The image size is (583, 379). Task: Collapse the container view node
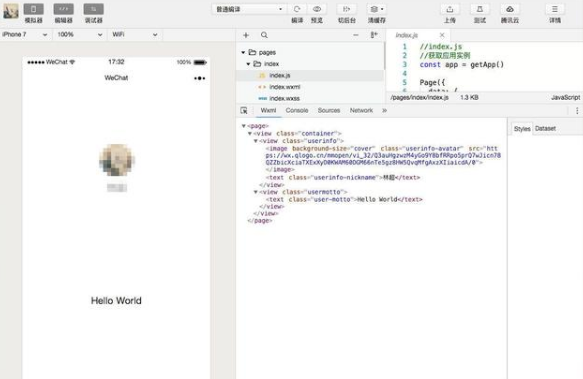[250, 134]
